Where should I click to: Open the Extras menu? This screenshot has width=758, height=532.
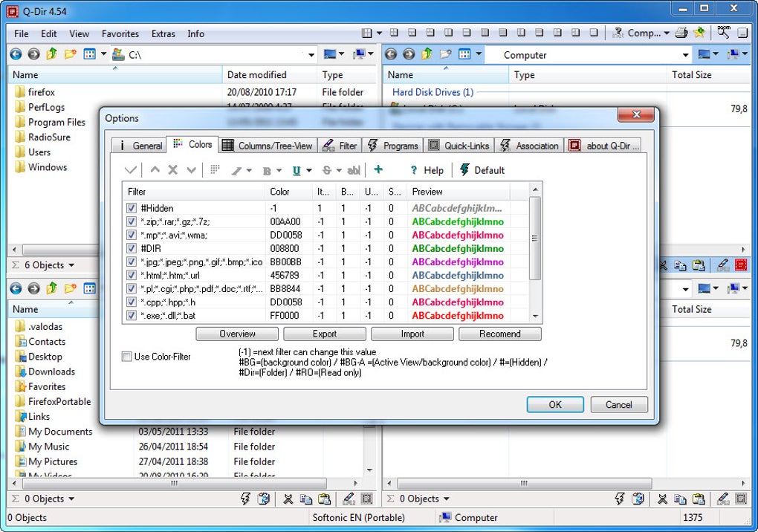[x=163, y=33]
